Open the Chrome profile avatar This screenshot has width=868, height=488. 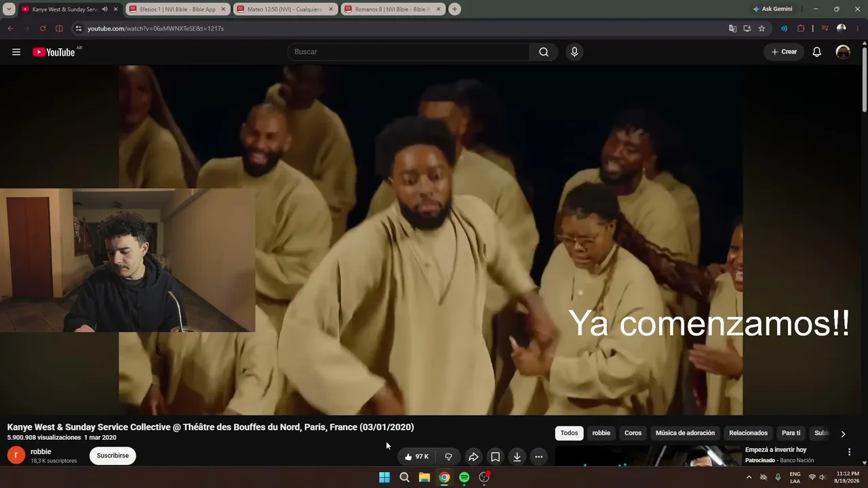842,28
